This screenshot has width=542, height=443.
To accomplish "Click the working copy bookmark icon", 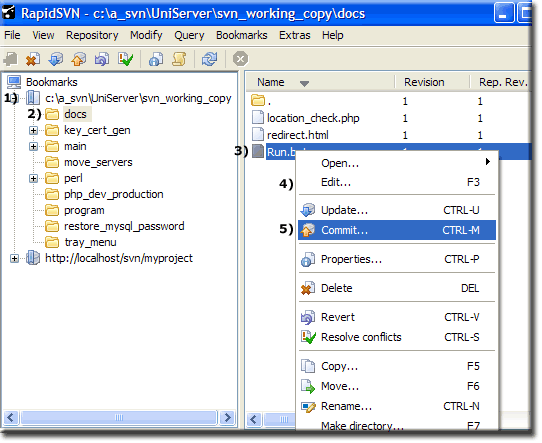I will [x=33, y=98].
